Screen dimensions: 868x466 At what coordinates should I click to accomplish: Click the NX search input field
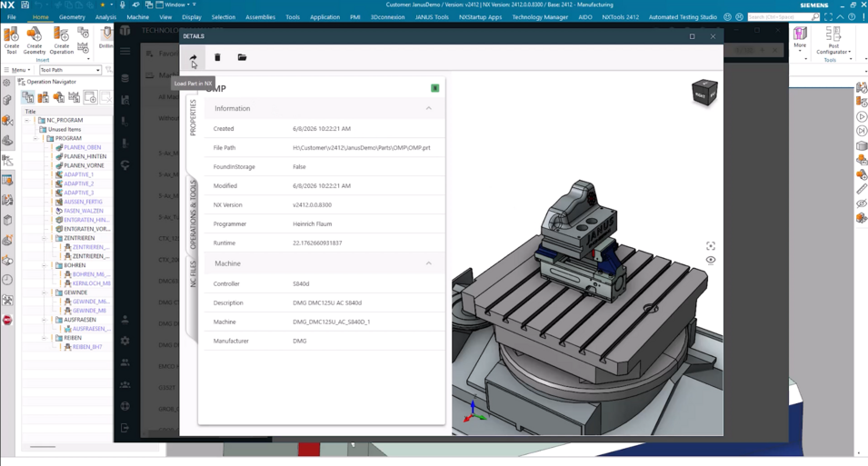[x=783, y=17]
